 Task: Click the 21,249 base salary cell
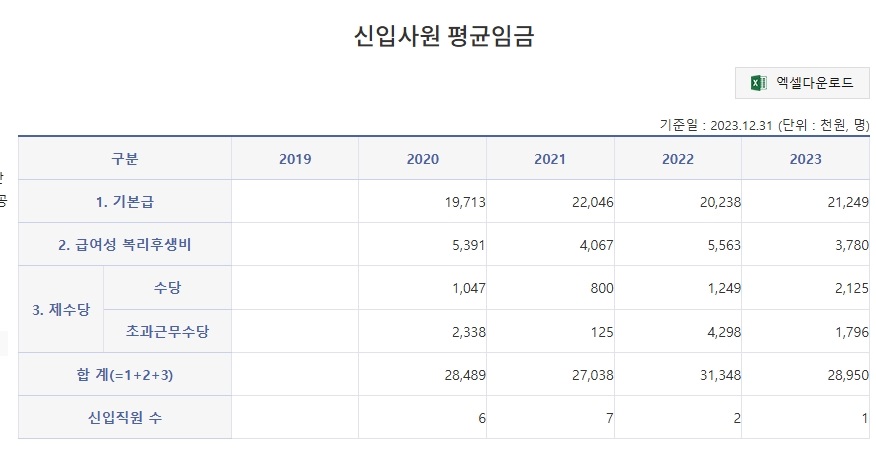[806, 201]
